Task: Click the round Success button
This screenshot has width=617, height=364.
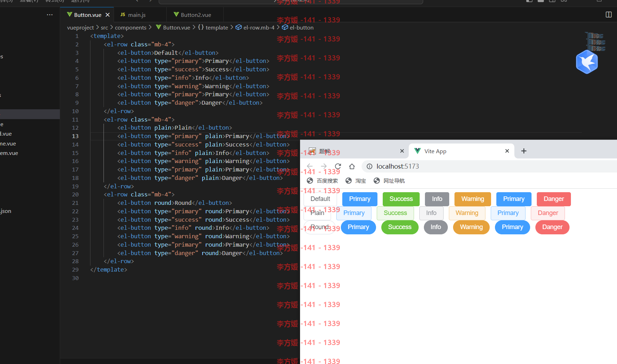Action: click(400, 227)
